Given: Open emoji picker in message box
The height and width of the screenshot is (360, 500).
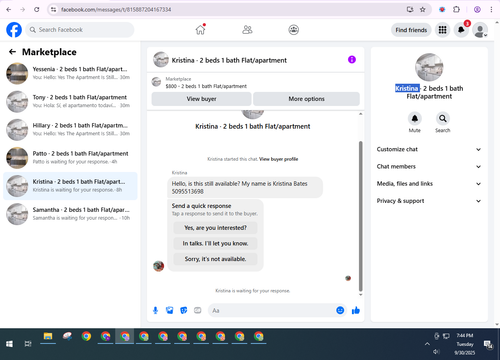Looking at the screenshot, I should point(340,310).
